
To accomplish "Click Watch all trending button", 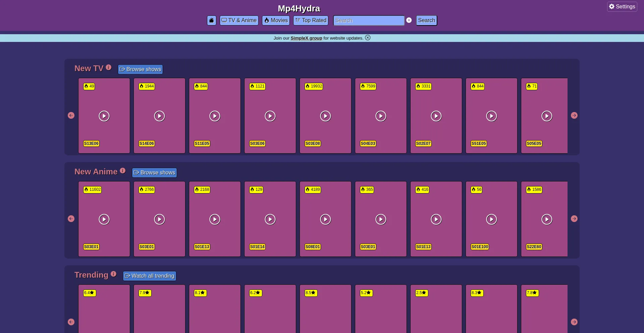I will point(149,276).
